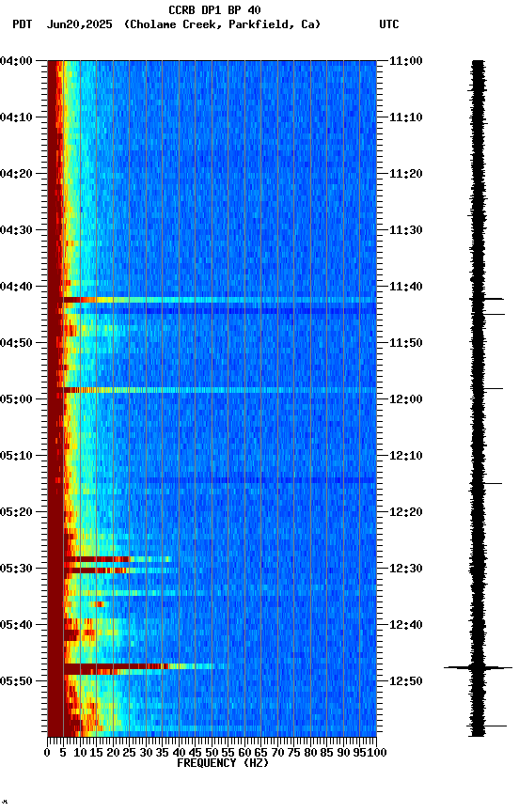Click the "40" frequency axis label
This screenshot has width=519, height=812.
179,753
